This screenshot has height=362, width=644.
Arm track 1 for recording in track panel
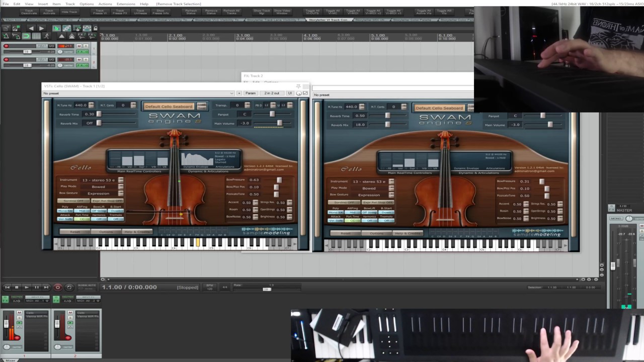(6, 46)
